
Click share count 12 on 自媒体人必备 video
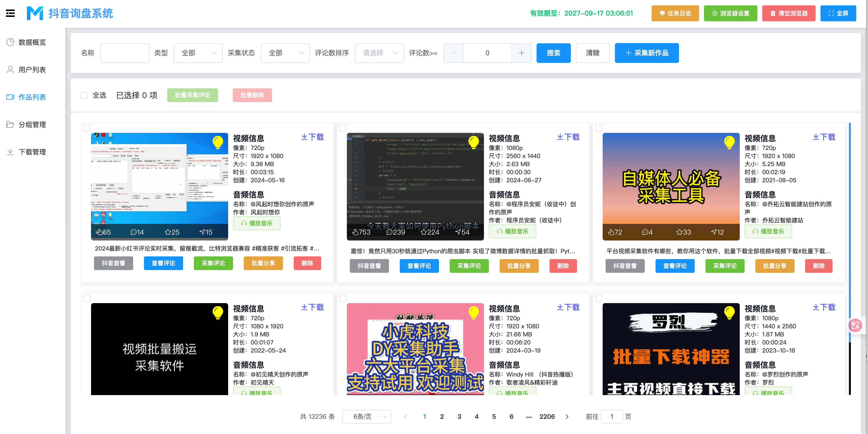pos(717,232)
